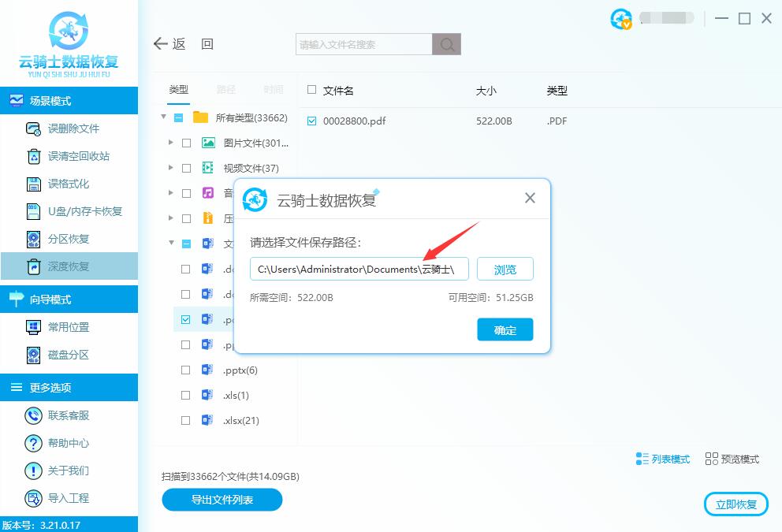Expand the audio files tree node
This screenshot has width=782, height=532.
170,192
